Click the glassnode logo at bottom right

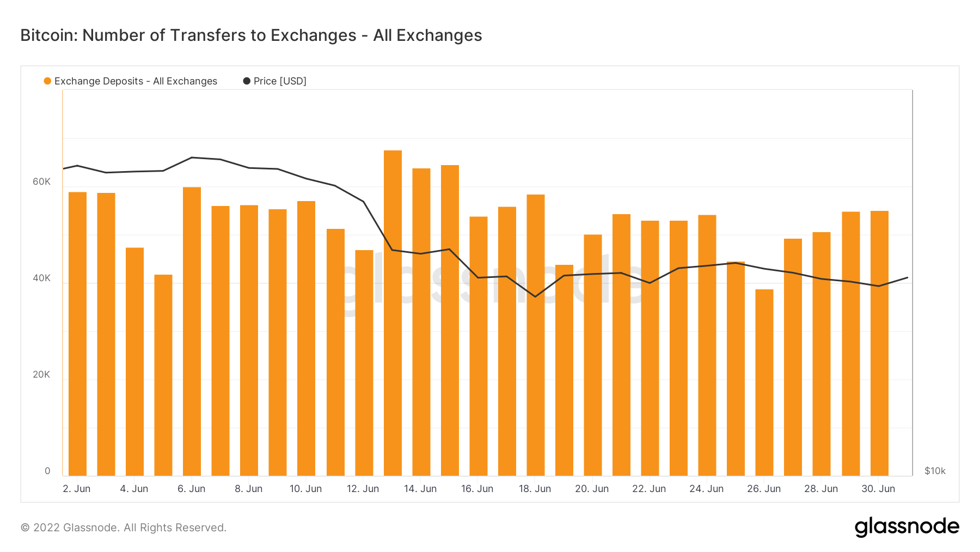(906, 527)
